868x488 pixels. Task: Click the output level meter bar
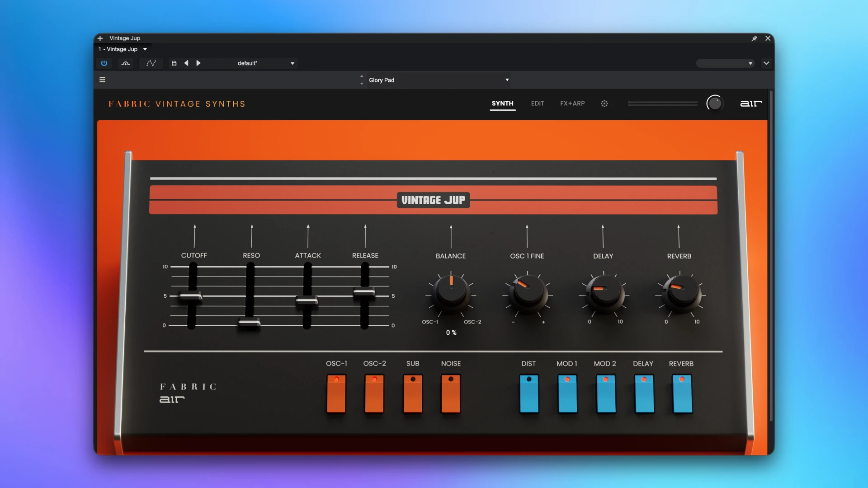pos(663,103)
